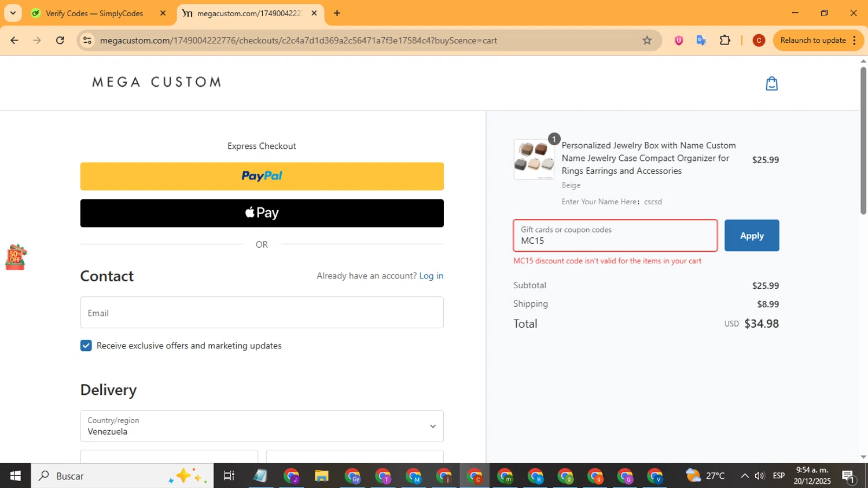Screen dimensions: 868x488
Task: Reload the current page
Action: coord(60,41)
